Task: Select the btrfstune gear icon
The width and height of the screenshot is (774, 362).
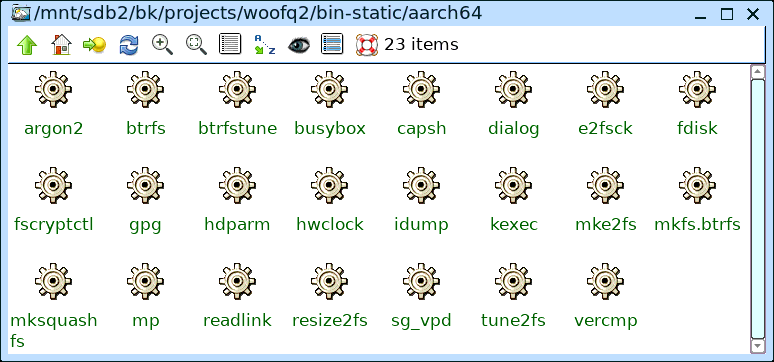Action: (x=237, y=89)
